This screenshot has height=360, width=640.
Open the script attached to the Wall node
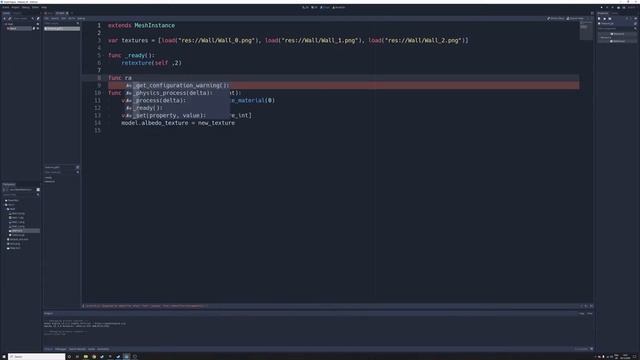34,28
